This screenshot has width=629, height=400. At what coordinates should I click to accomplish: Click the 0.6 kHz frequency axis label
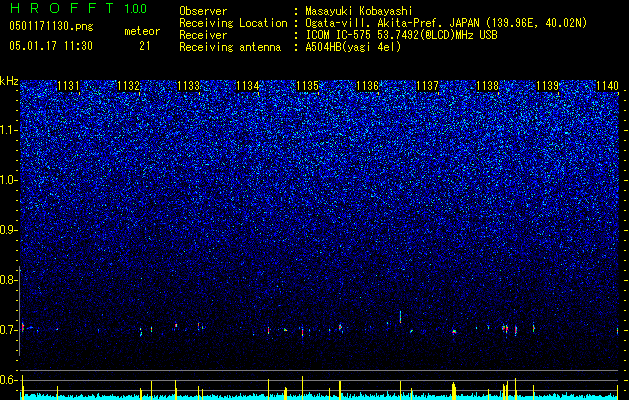9,380
